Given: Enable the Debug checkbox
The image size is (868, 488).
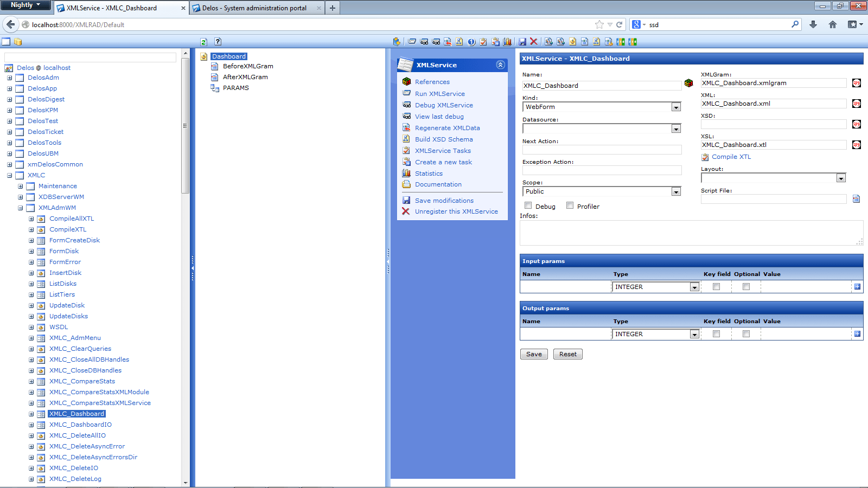Looking at the screenshot, I should 528,205.
